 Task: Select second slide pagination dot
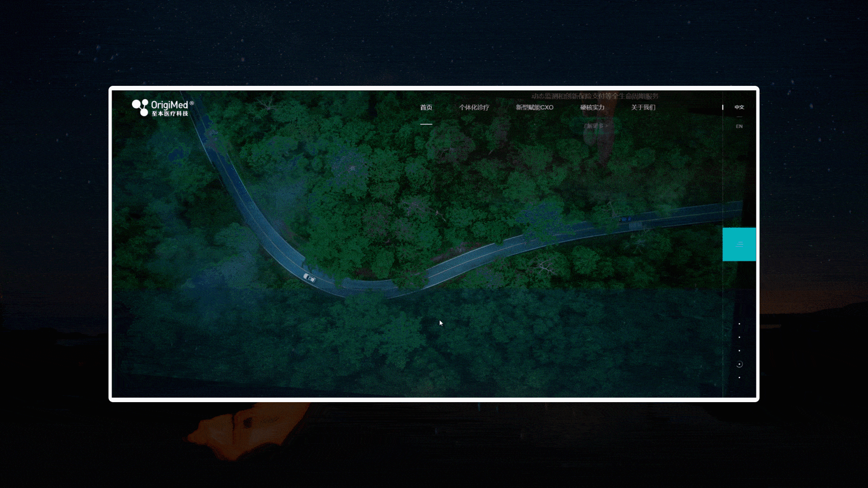tap(739, 338)
